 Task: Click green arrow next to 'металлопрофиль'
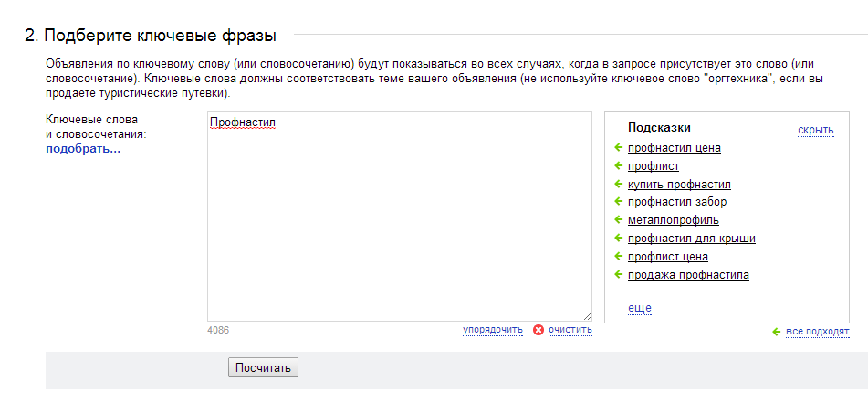coord(618,220)
